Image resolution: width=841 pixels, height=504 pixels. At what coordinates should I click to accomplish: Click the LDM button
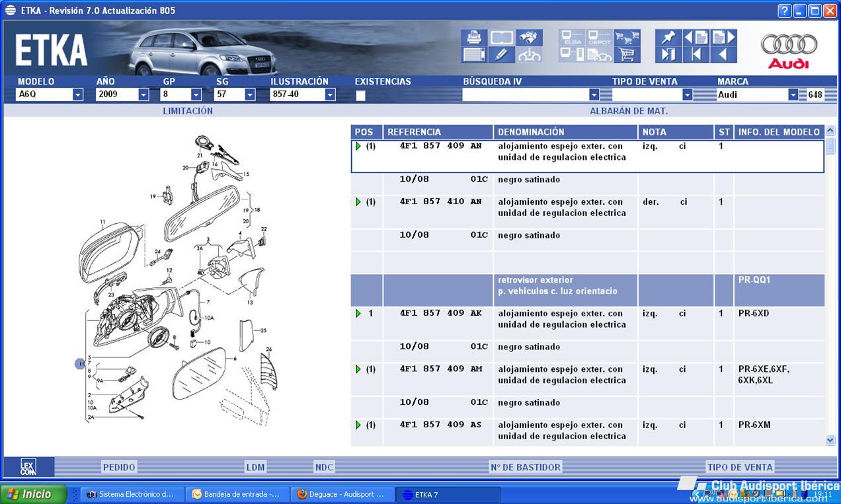pyautogui.click(x=256, y=467)
